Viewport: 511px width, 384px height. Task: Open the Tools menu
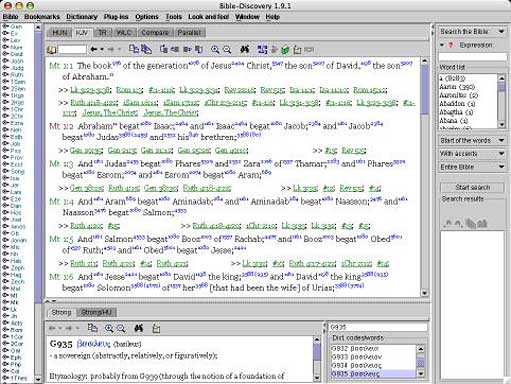[174, 17]
